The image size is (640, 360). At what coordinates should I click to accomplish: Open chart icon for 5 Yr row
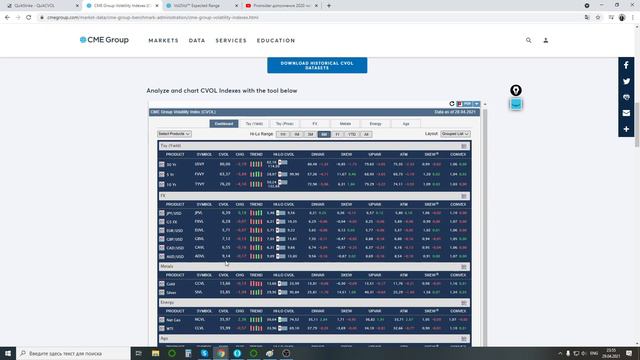click(x=162, y=174)
